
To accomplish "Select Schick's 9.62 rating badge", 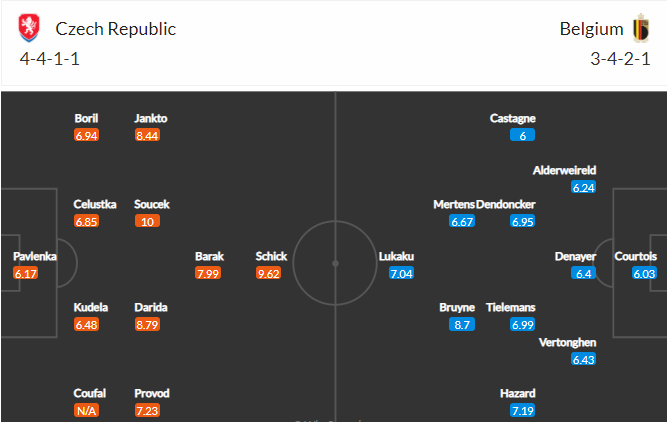I will 268,273.
